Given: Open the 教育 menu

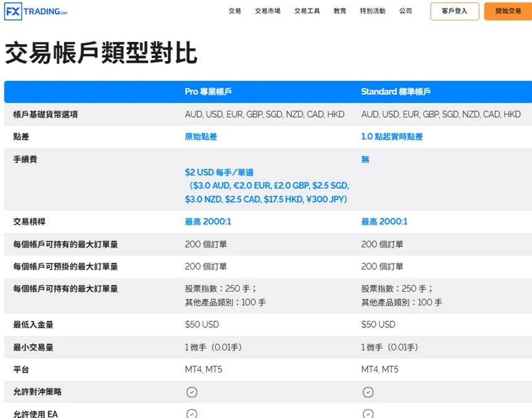Looking at the screenshot, I should 339,11.
